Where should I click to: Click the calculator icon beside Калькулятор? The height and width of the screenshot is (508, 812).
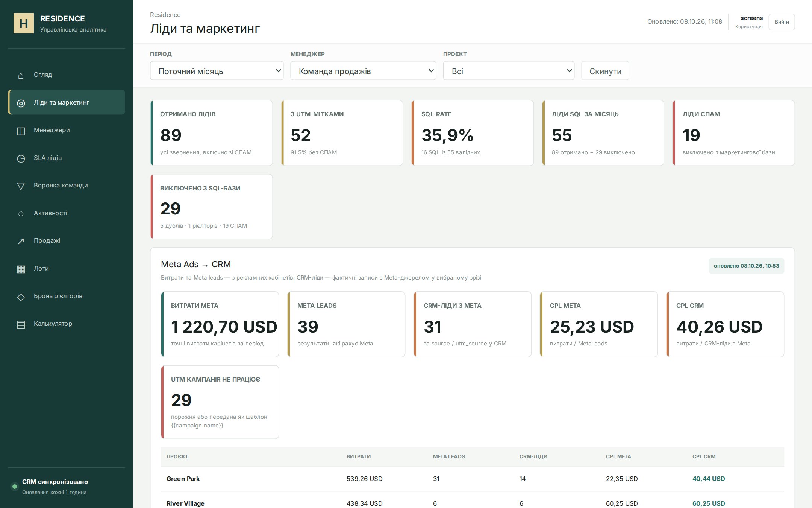pyautogui.click(x=21, y=324)
